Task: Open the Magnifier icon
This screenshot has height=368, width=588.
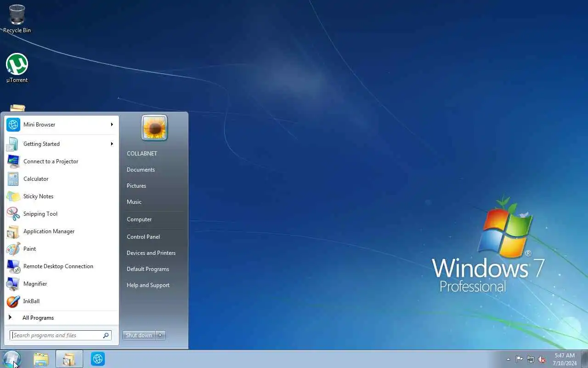Action: point(13,284)
